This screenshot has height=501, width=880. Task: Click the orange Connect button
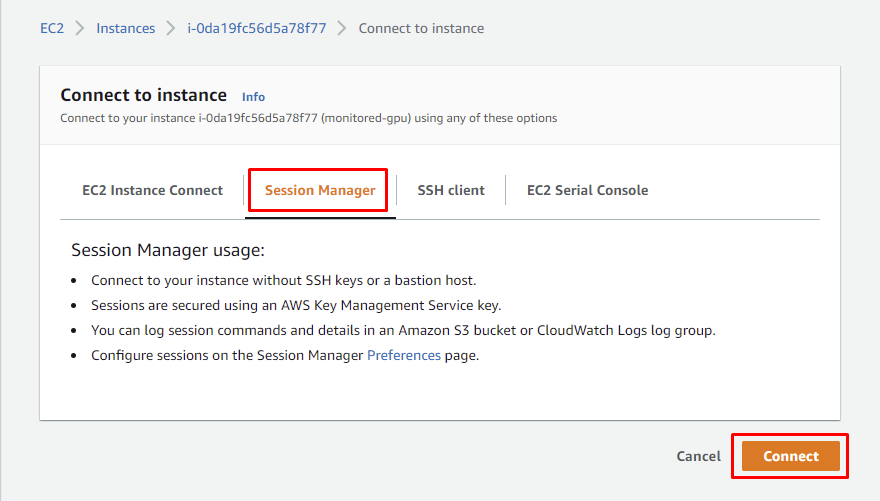(x=790, y=456)
